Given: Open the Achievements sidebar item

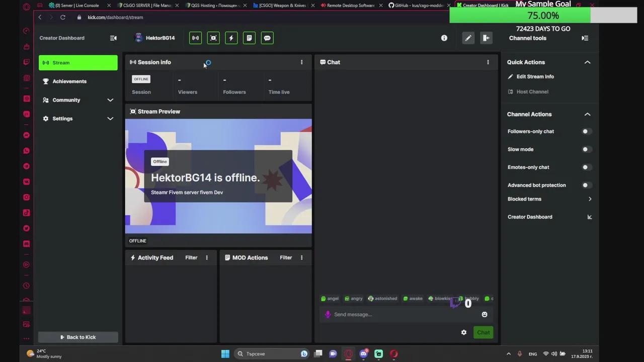Looking at the screenshot, I should pyautogui.click(x=69, y=81).
